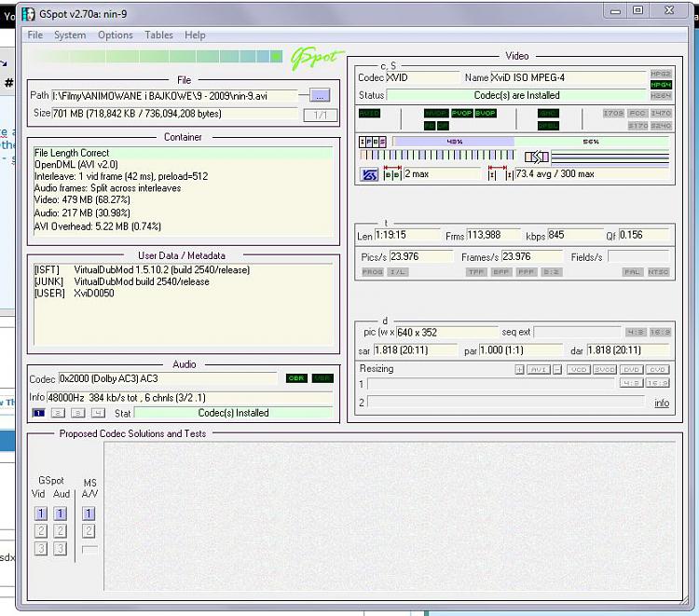Toggle the audio VBR indicator
699x616 pixels.
322,378
